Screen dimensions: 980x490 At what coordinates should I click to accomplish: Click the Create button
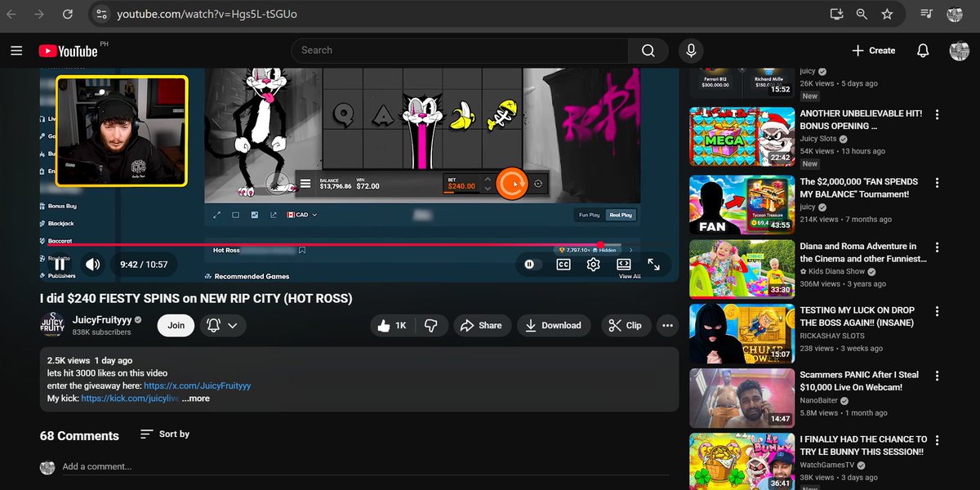coord(873,51)
